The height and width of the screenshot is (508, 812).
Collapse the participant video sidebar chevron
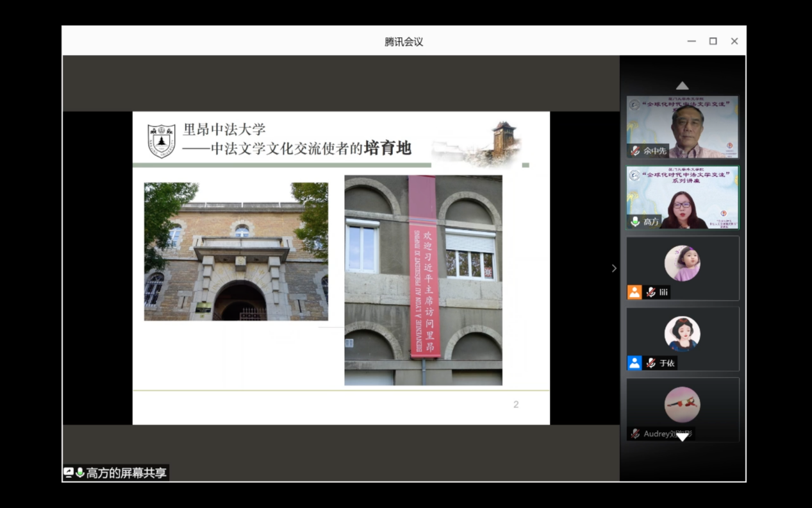click(614, 268)
